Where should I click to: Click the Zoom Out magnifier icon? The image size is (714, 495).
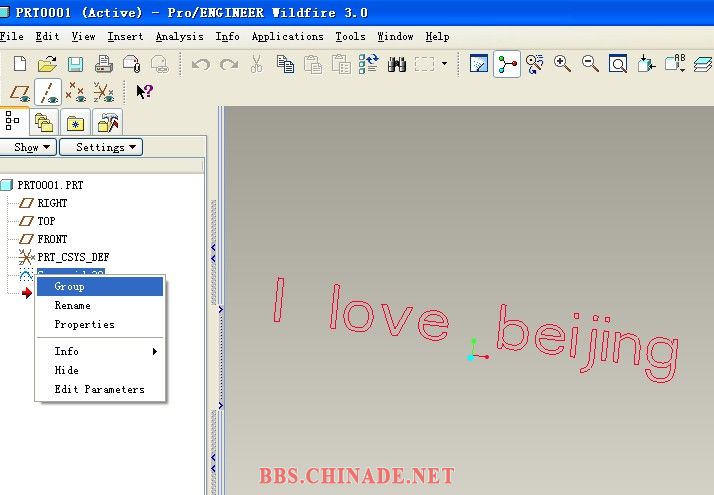pos(590,64)
